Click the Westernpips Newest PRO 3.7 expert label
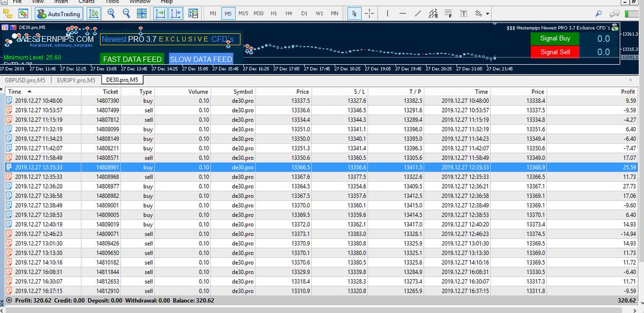644x313 pixels. pos(558,28)
